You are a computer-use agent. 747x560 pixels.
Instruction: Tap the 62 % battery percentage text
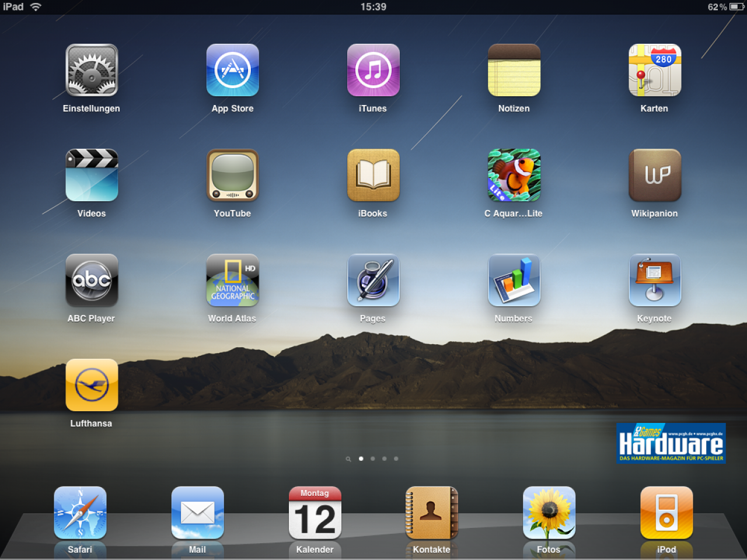tap(717, 7)
